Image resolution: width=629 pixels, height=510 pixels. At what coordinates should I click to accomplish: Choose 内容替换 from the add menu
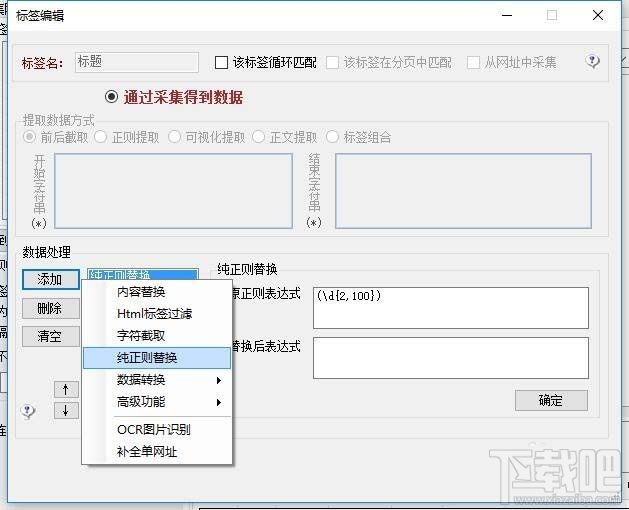157,292
